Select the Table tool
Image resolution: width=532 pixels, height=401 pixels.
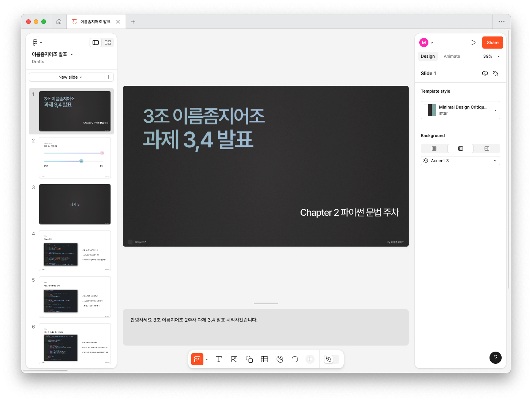click(x=264, y=359)
